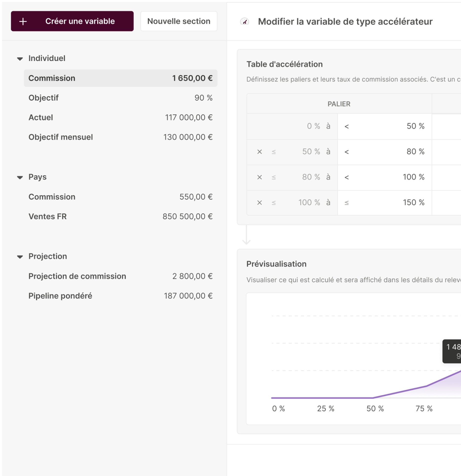Toggle the ≤ operator before 80 % lower bound
Viewport: 461px width, 476px height.
273,177
